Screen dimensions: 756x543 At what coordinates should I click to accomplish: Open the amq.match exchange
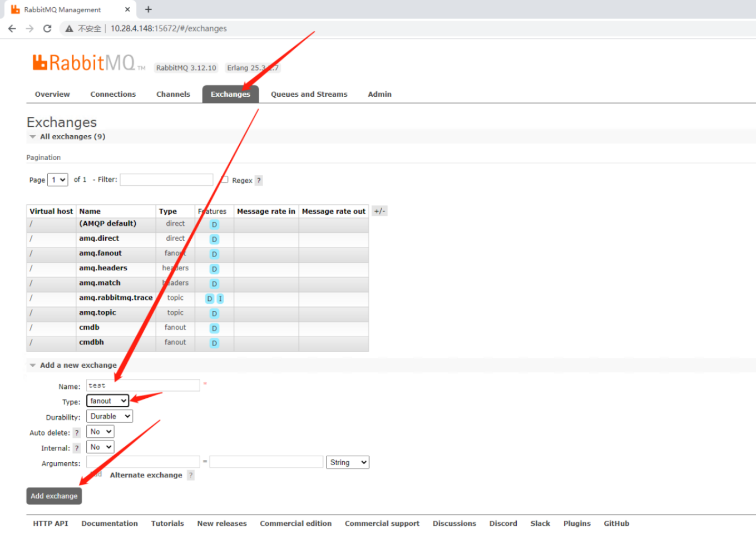tap(100, 283)
